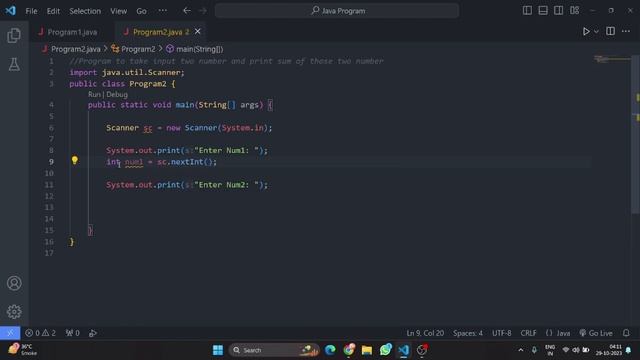Open Chrome from the taskbar
The width and height of the screenshot is (640, 360).
[349, 350]
